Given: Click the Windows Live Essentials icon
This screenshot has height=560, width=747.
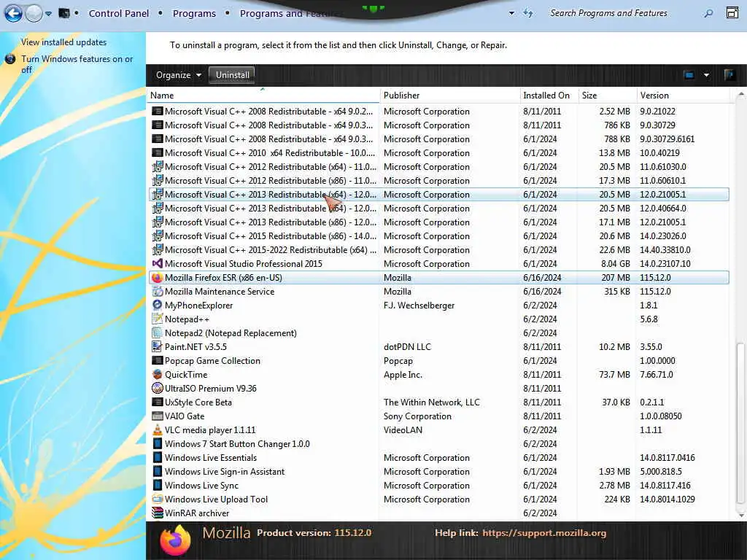Looking at the screenshot, I should point(158,457).
